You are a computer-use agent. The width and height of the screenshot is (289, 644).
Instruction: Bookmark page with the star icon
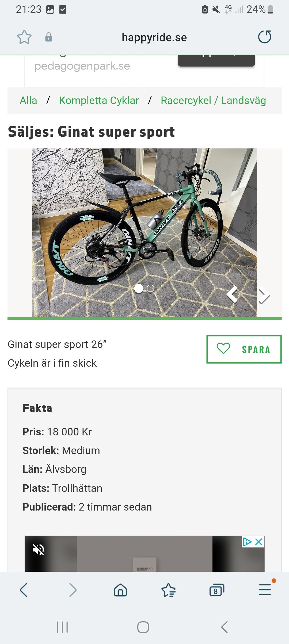click(x=24, y=37)
